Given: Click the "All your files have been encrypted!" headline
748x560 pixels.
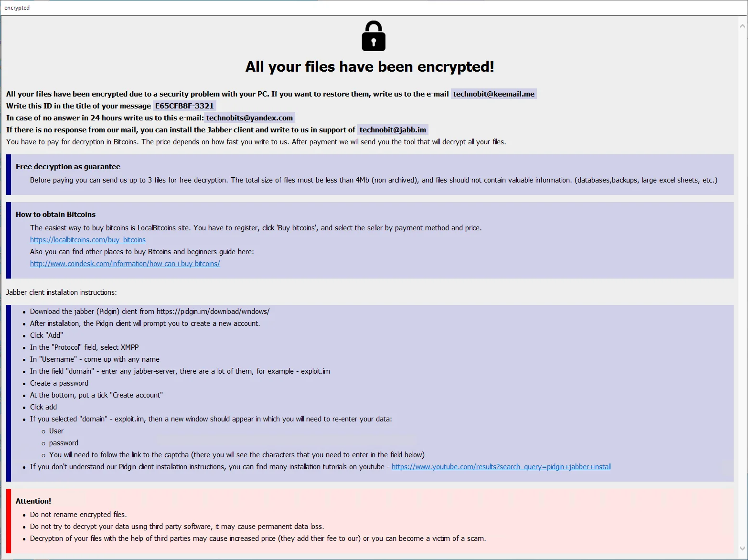Looking at the screenshot, I should pyautogui.click(x=370, y=67).
